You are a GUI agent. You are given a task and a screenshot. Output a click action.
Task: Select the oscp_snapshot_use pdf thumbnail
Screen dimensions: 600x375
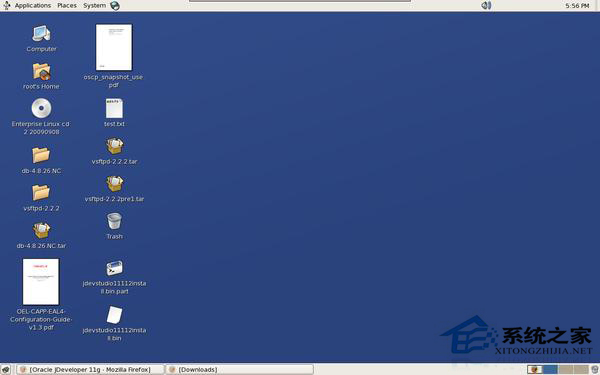pos(114,47)
